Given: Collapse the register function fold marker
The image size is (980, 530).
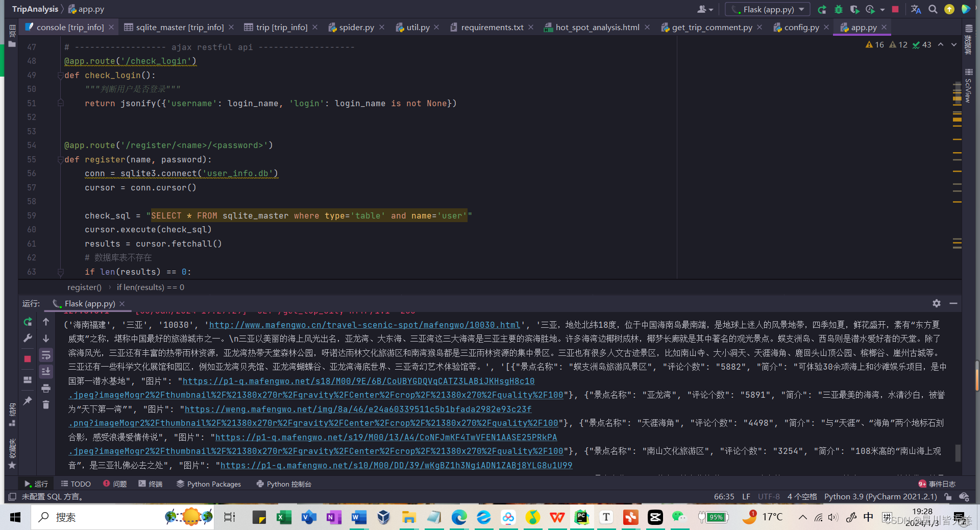Looking at the screenshot, I should (x=60, y=160).
